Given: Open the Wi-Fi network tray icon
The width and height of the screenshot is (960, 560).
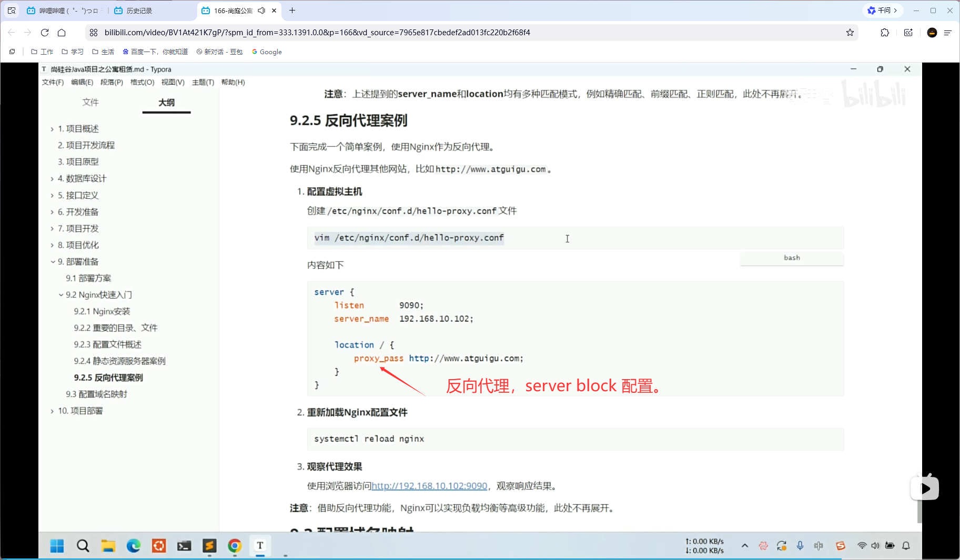Looking at the screenshot, I should pyautogui.click(x=862, y=546).
